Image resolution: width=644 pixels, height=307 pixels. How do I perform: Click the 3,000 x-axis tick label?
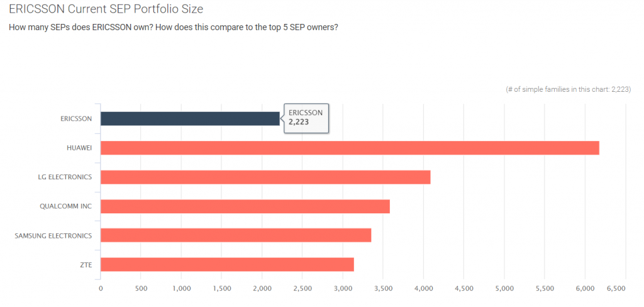click(343, 288)
